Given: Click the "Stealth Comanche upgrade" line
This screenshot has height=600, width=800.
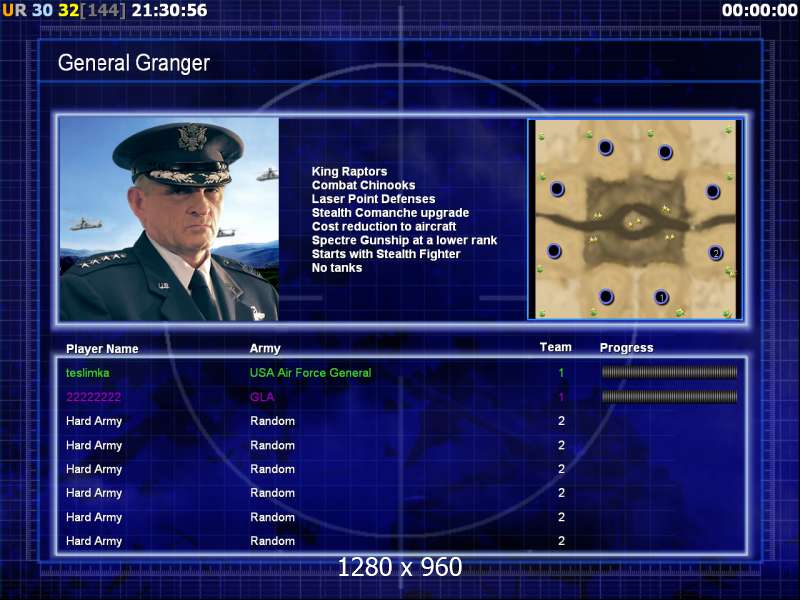Looking at the screenshot, I should coord(390,213).
